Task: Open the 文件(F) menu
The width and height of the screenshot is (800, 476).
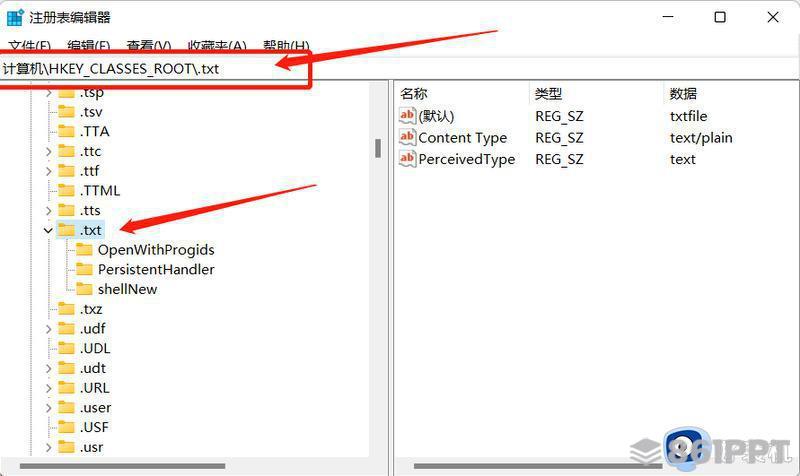Action: coord(30,46)
